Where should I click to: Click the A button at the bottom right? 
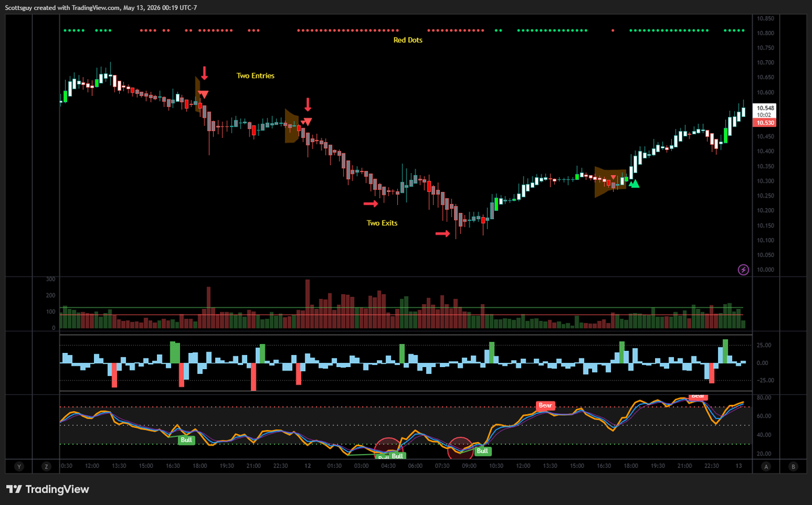pos(765,466)
